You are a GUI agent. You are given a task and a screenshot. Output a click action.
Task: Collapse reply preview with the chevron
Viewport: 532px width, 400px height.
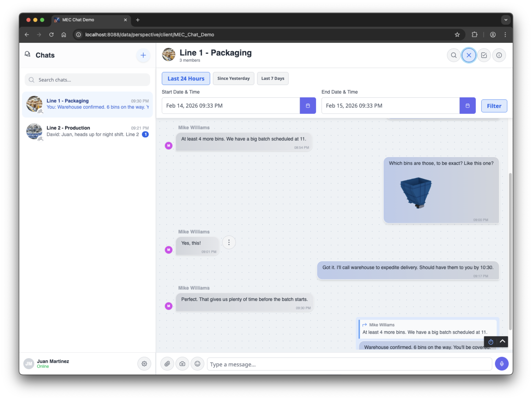pyautogui.click(x=502, y=342)
